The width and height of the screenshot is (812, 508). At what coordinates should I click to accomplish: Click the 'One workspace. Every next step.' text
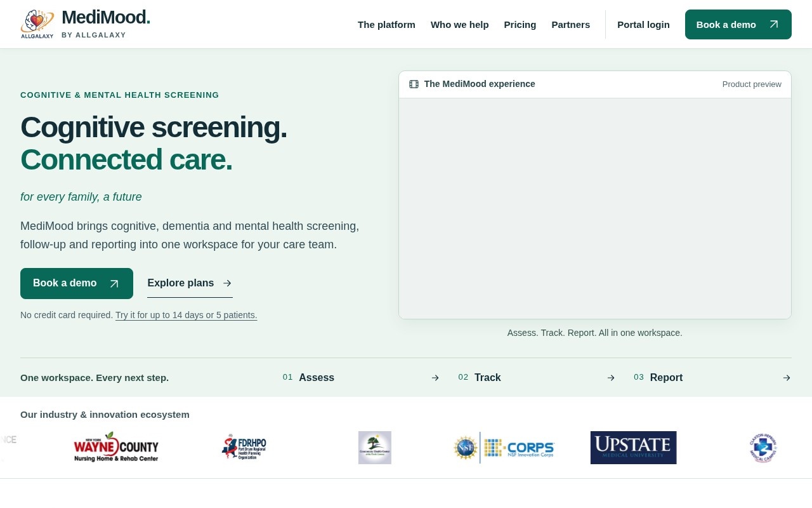click(x=95, y=378)
